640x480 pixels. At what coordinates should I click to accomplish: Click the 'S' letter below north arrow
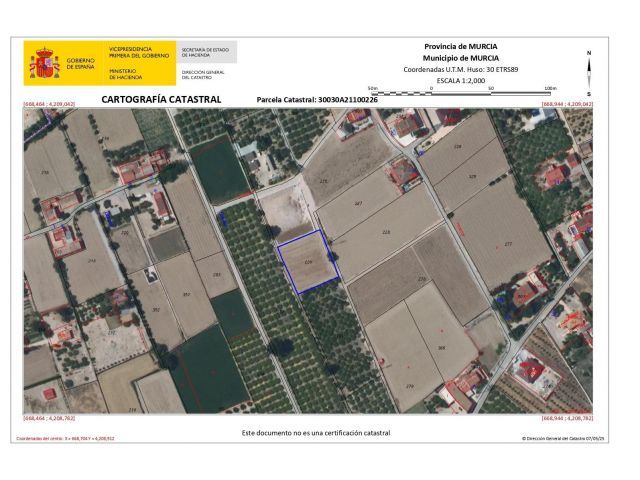pos(589,94)
